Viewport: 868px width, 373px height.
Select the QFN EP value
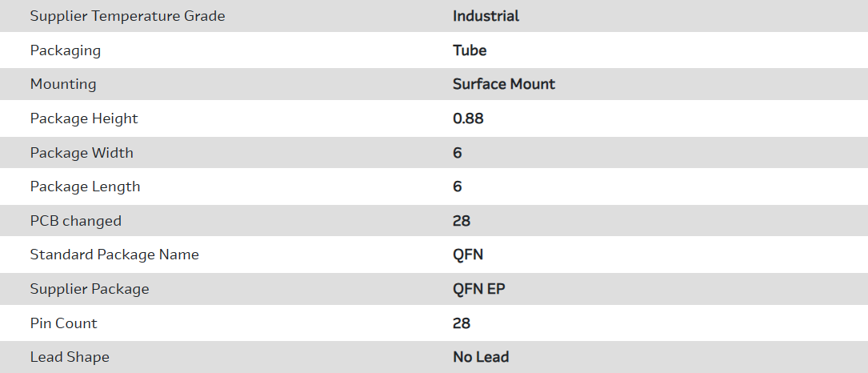[479, 289]
